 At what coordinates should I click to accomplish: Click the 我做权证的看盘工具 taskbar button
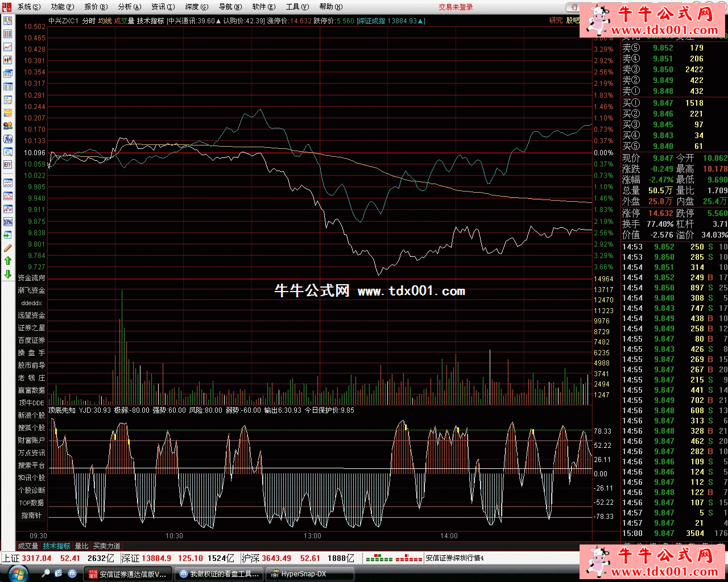click(x=220, y=574)
